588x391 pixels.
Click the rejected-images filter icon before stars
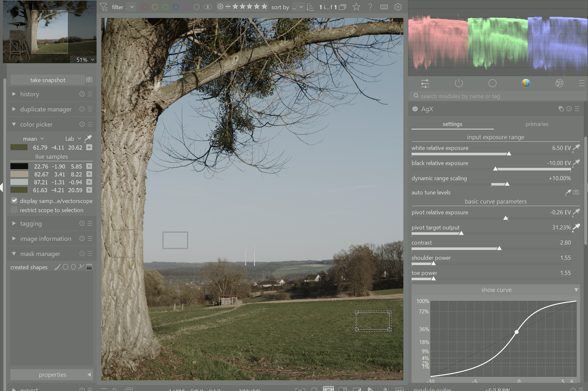click(x=220, y=7)
